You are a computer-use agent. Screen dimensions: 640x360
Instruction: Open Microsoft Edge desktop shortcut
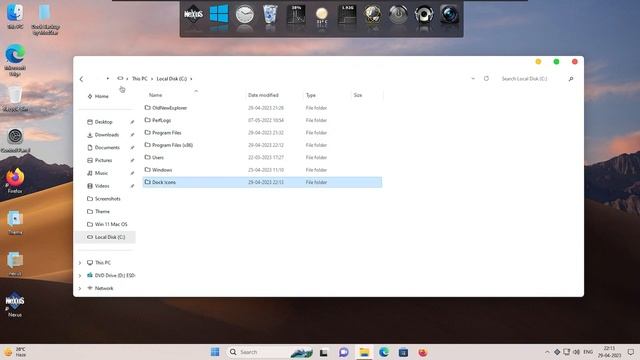(x=15, y=60)
